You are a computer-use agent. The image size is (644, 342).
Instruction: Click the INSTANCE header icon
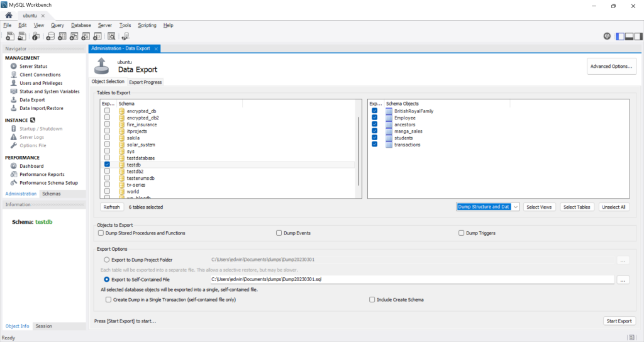(33, 120)
